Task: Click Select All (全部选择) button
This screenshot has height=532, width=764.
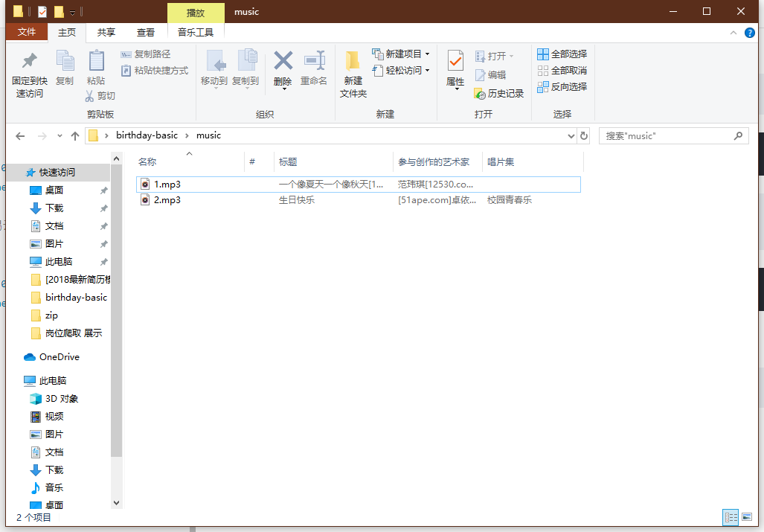Action: pyautogui.click(x=562, y=54)
